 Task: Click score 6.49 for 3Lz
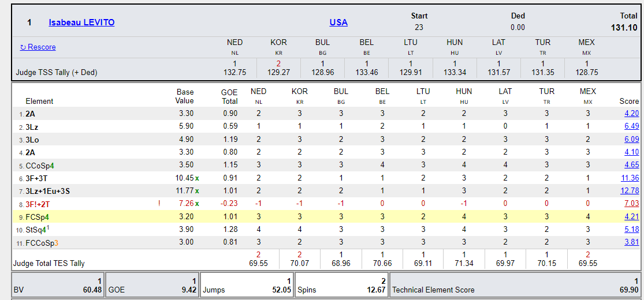click(x=630, y=126)
